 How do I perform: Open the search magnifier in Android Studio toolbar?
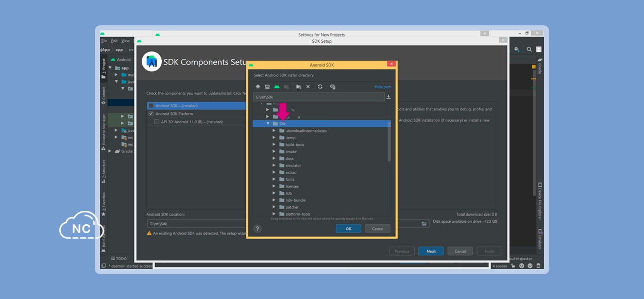(x=529, y=49)
